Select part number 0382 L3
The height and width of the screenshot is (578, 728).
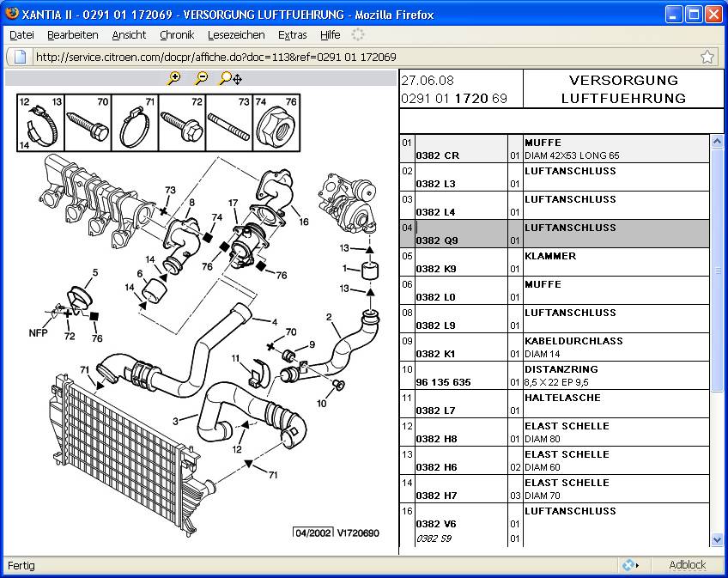tap(435, 184)
